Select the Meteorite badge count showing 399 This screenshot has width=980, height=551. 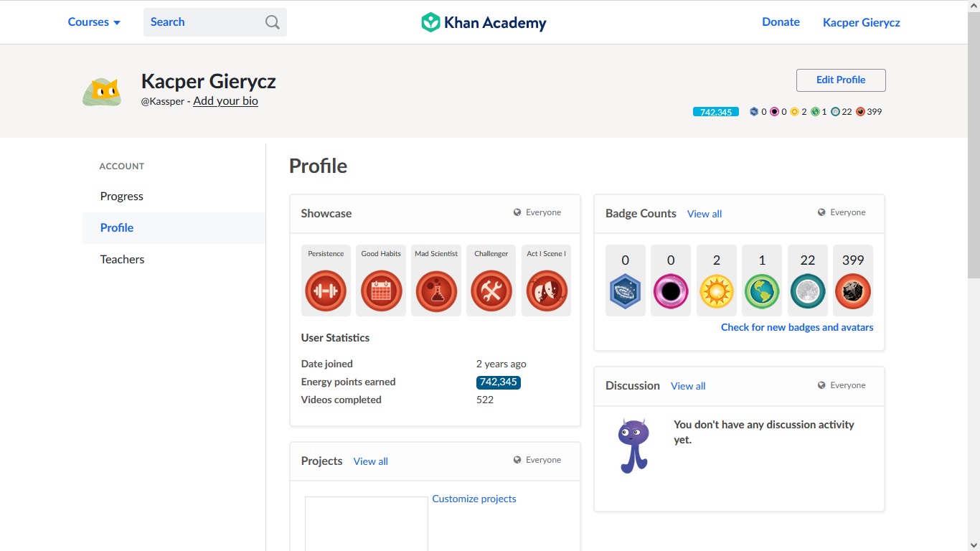[x=853, y=281]
